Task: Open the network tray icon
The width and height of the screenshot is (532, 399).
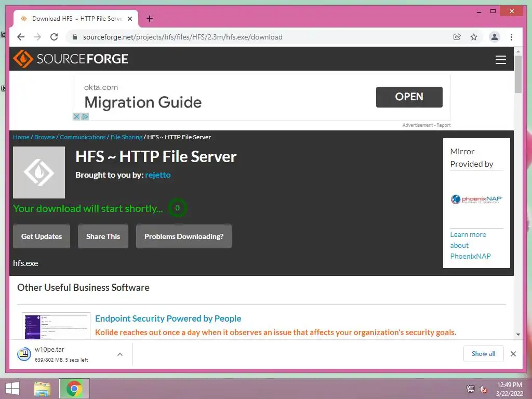Action: (470, 389)
